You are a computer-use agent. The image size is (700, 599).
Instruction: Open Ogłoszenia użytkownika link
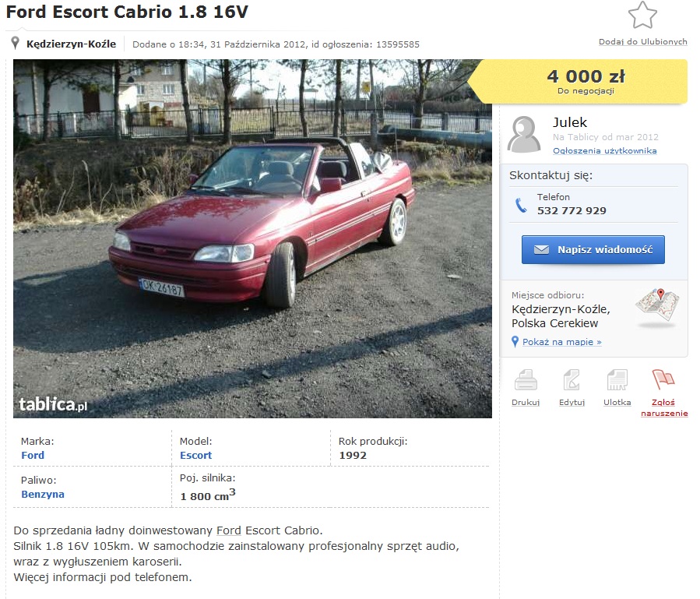(604, 150)
